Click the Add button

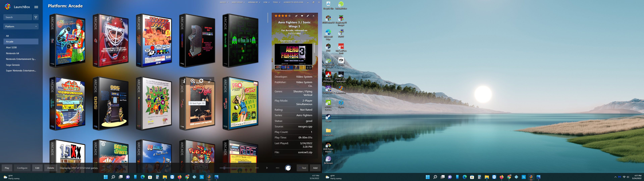point(315,168)
